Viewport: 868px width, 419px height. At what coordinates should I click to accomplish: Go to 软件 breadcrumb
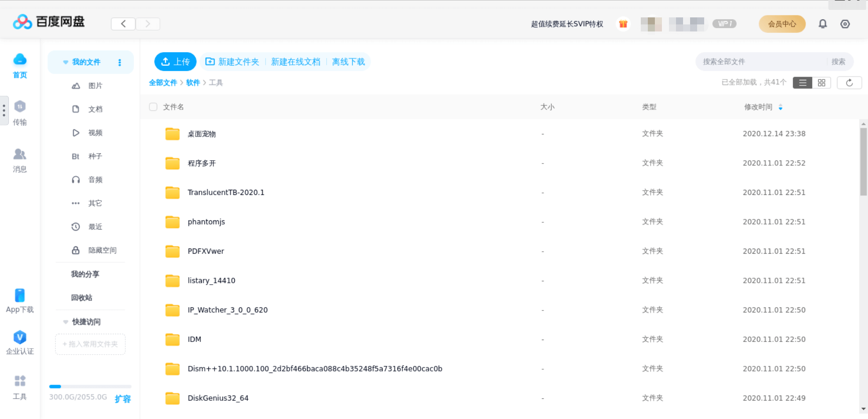[193, 83]
